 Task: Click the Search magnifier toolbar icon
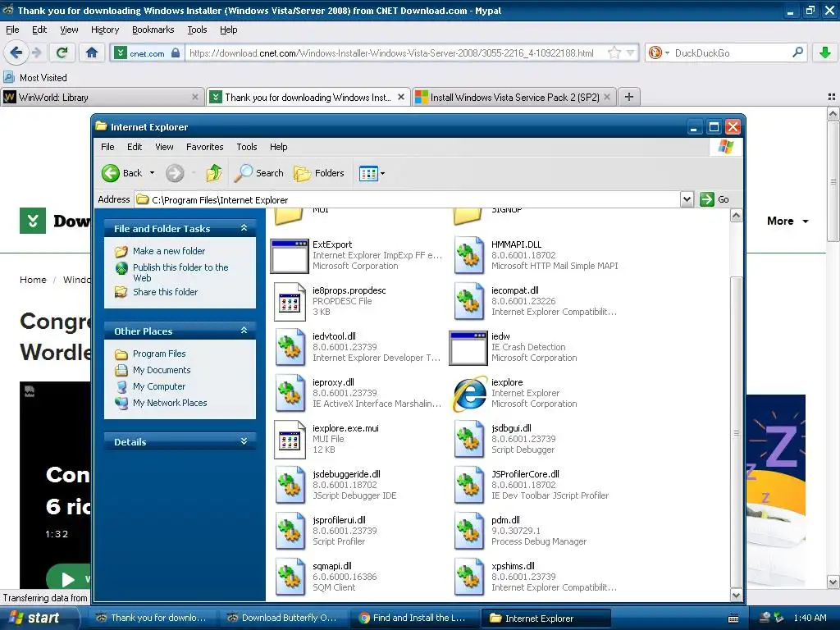pos(243,173)
